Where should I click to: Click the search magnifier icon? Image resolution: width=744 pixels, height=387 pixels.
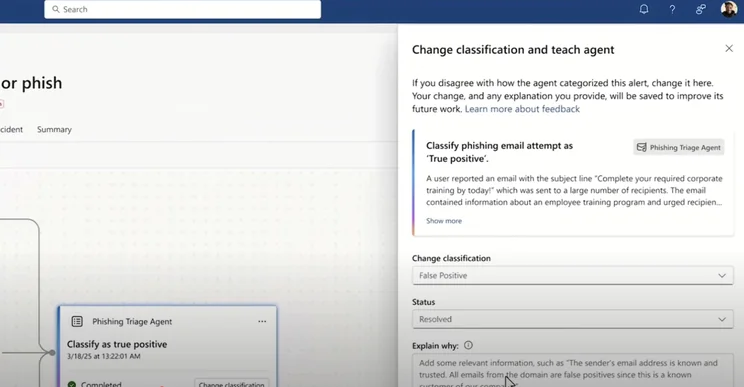pos(56,9)
